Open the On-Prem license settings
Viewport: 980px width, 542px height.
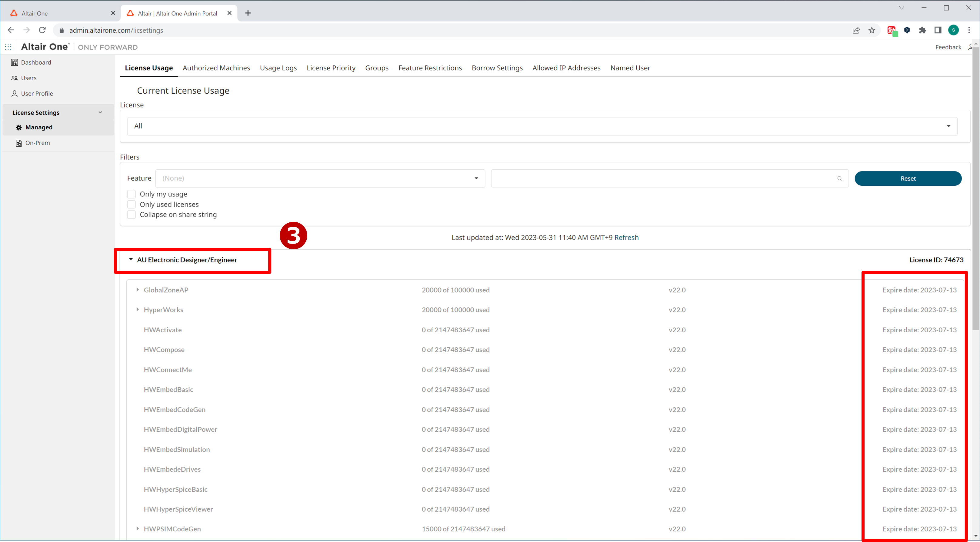pos(37,143)
